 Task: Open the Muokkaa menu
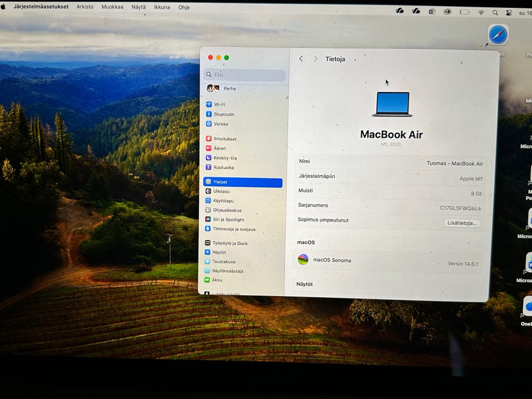point(112,7)
